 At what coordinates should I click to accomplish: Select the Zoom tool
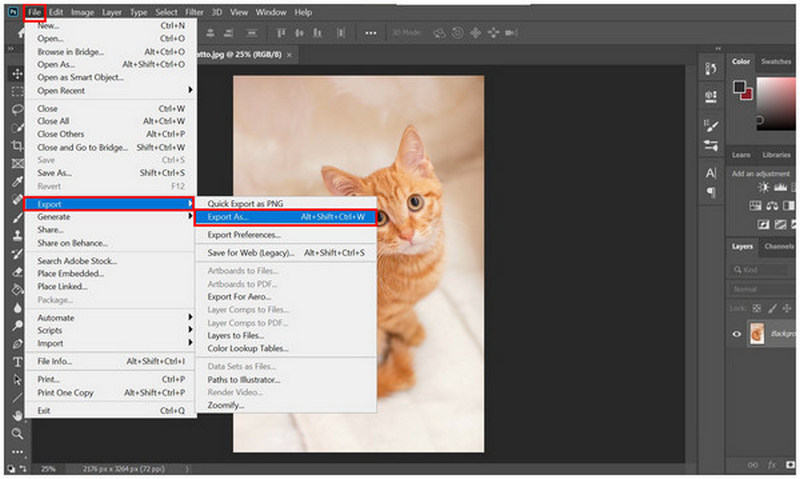pyautogui.click(x=17, y=434)
